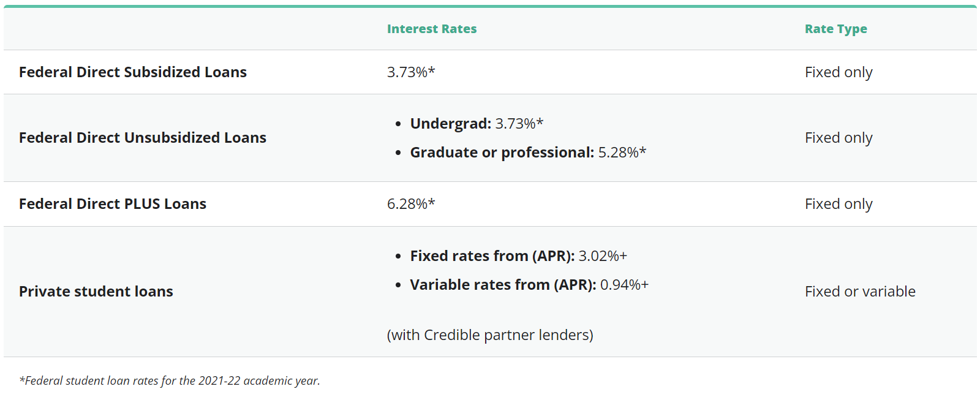Click the Fixed or variable rate type

click(x=859, y=292)
